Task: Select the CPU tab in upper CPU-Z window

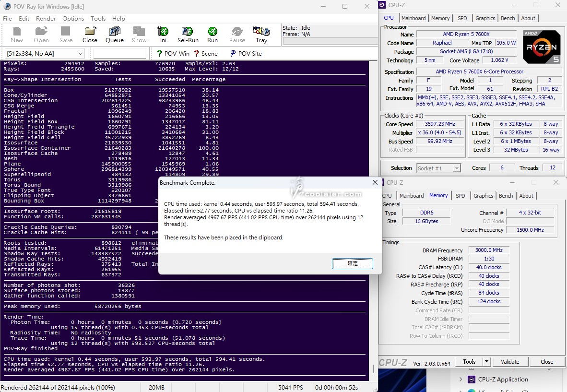Action: click(x=389, y=18)
